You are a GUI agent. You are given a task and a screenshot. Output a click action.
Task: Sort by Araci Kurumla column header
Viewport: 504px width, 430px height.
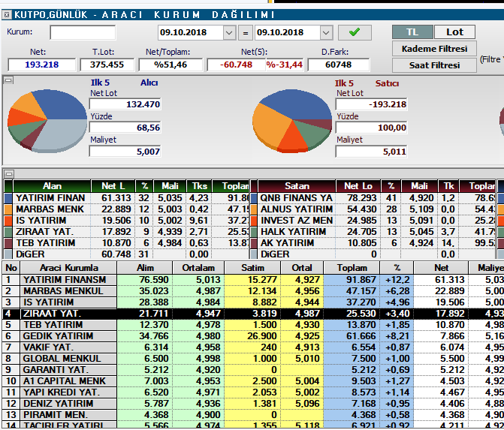(x=68, y=268)
